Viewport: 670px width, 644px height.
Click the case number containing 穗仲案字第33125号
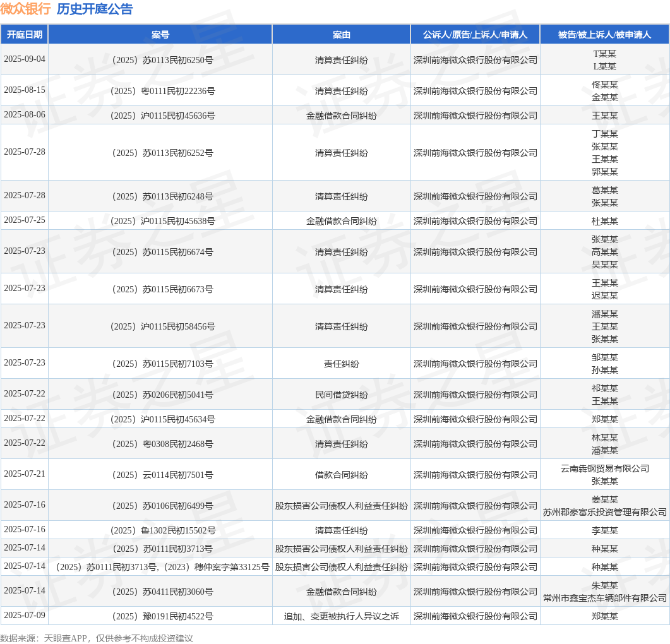(x=162, y=568)
